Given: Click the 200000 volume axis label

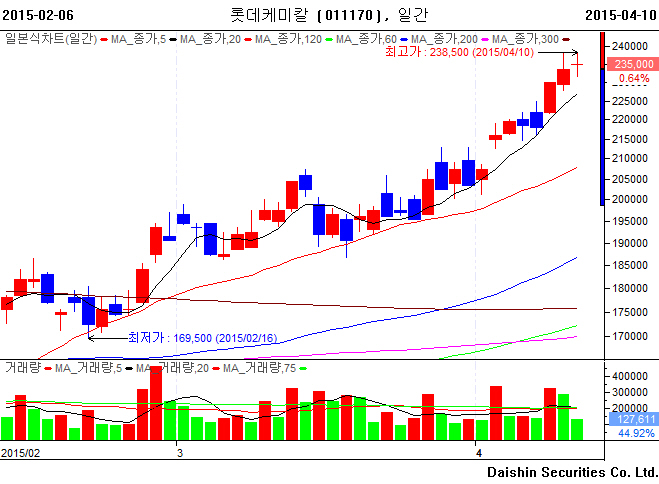Looking at the screenshot, I should 630,408.
